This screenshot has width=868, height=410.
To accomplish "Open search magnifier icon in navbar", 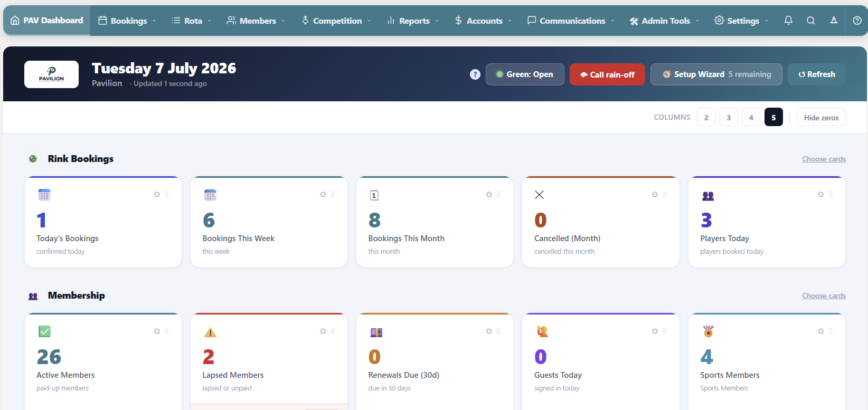I will coord(811,21).
